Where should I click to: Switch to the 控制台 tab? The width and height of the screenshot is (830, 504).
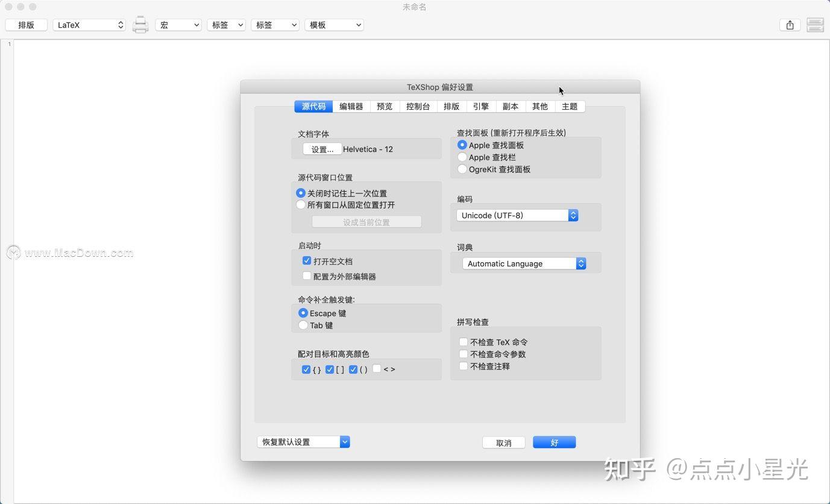418,106
